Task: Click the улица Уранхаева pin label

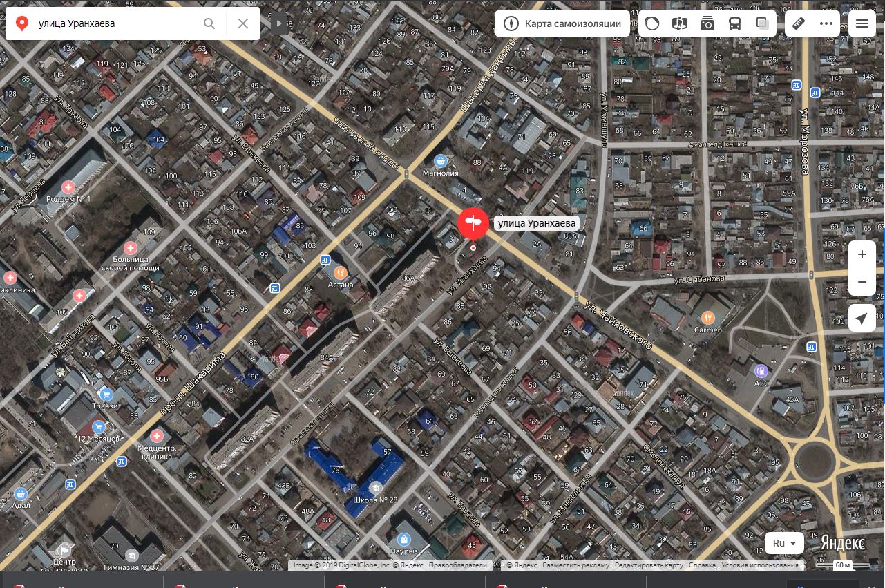Action: click(537, 222)
